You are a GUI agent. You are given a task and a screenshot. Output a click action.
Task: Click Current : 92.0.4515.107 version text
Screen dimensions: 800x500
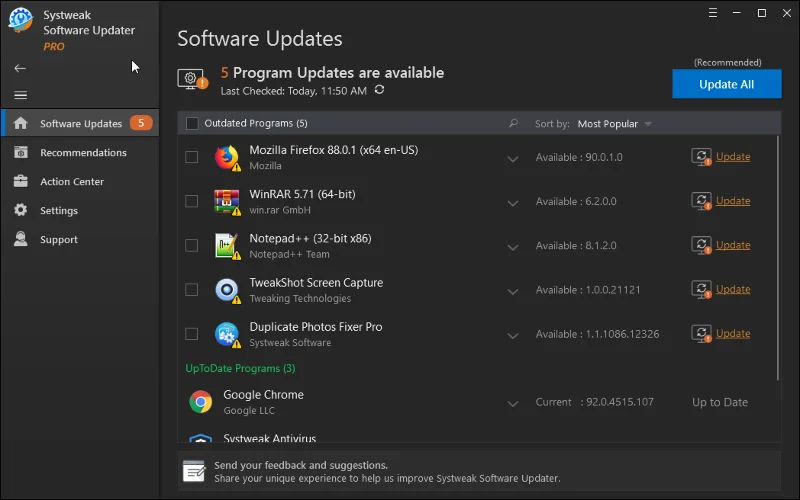pyautogui.click(x=594, y=402)
